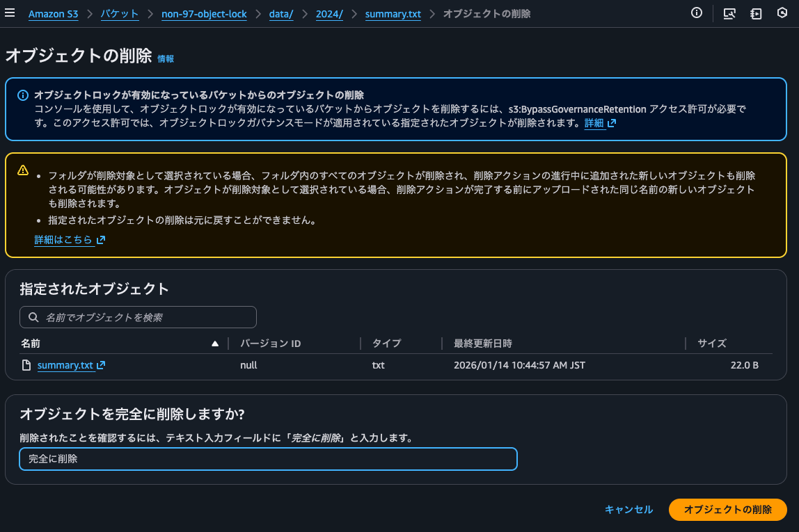The height and width of the screenshot is (532, 799).
Task: Open バケット from the breadcrumb trail
Action: click(x=120, y=13)
